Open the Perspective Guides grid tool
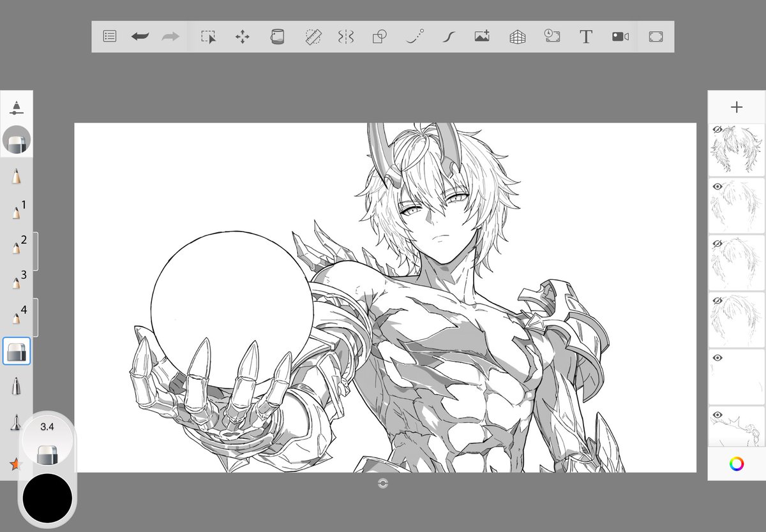This screenshot has width=766, height=532. pos(517,37)
